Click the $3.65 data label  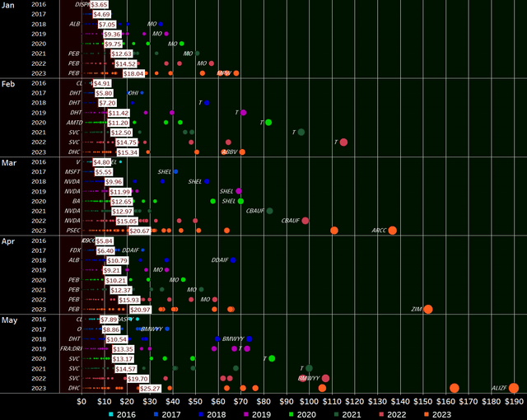[99, 4]
